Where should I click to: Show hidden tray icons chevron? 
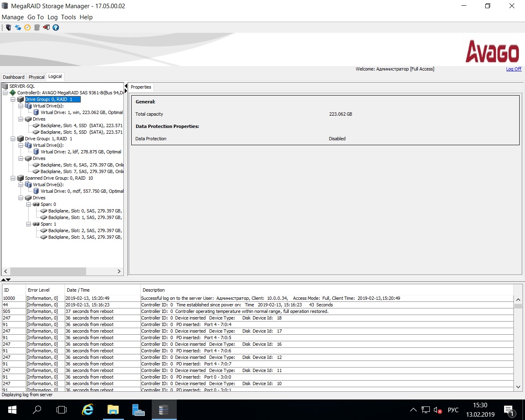point(413,410)
